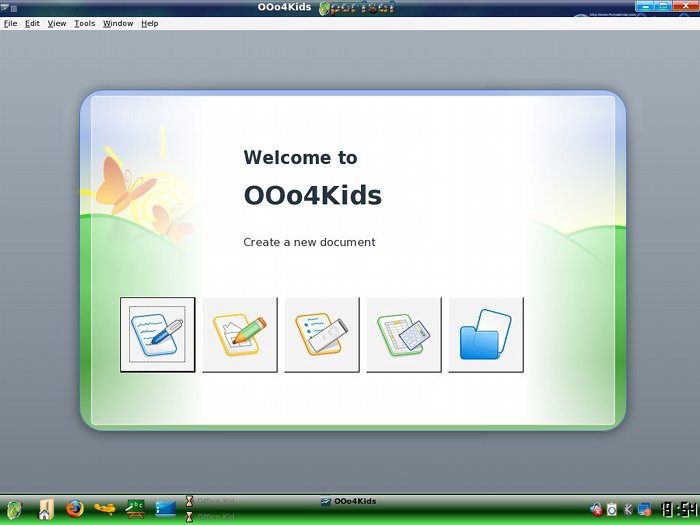Open the clipboard tray icon
The image size is (700, 525).
pos(612,509)
